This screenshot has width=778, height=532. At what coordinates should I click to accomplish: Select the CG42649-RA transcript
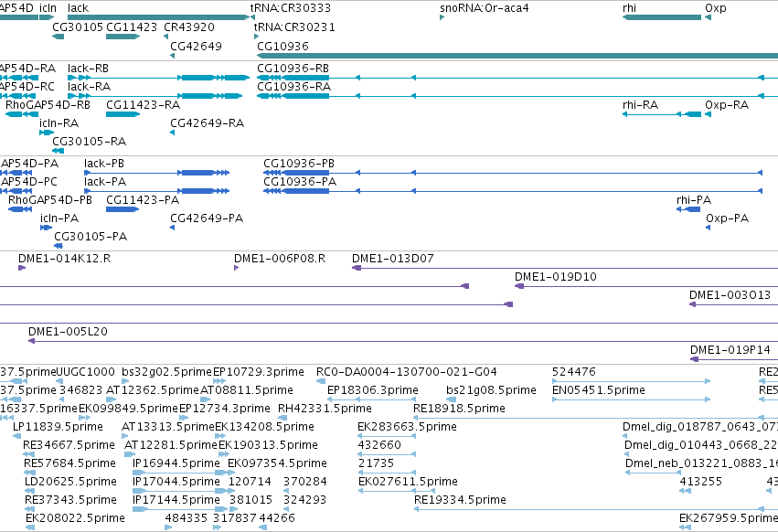[172, 133]
